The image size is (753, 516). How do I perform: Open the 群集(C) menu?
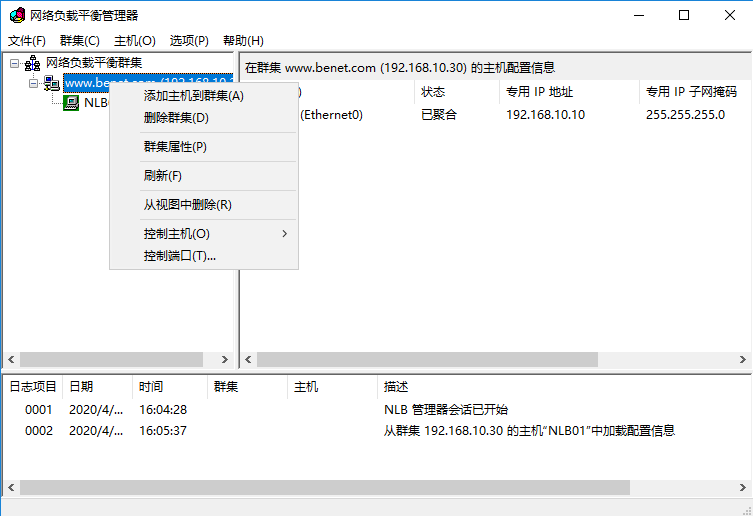(80, 41)
